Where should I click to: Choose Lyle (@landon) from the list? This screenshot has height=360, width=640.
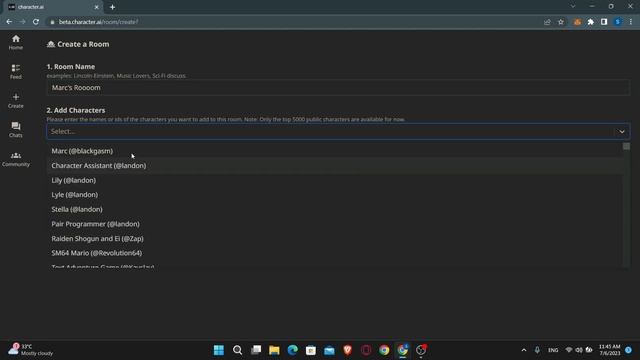coord(335,195)
